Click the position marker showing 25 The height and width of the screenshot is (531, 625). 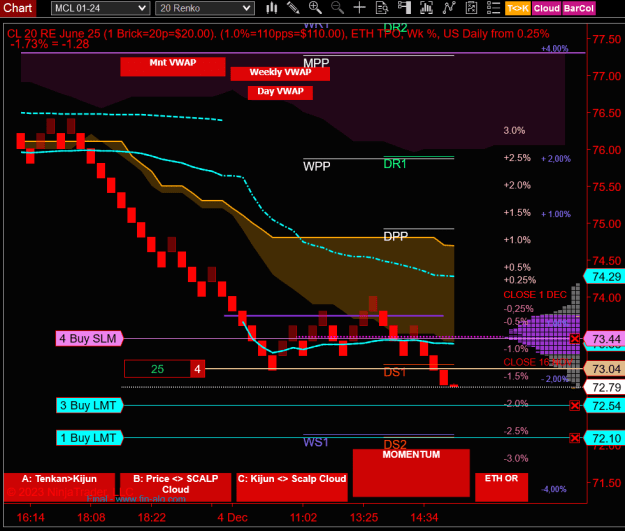pos(157,369)
